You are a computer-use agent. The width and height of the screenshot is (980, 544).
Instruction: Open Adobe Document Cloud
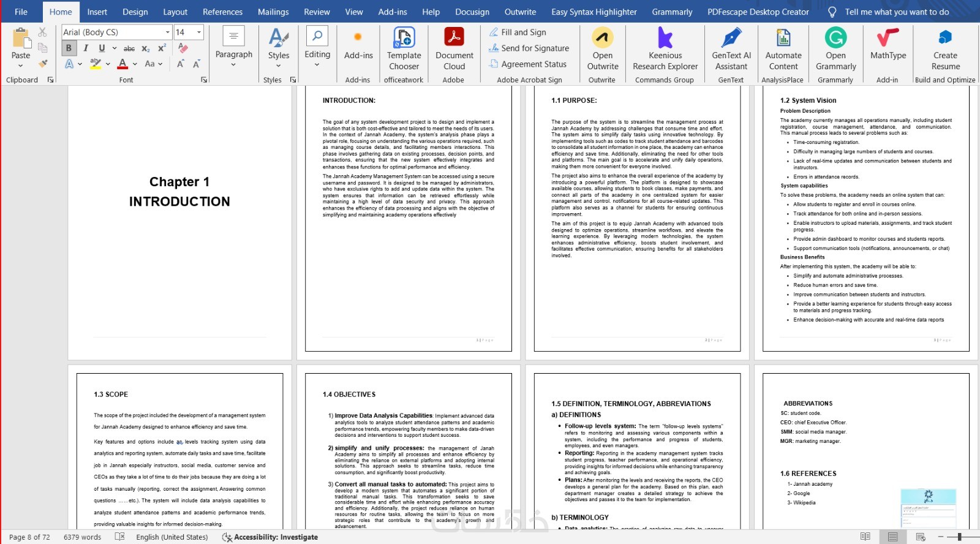[454, 49]
